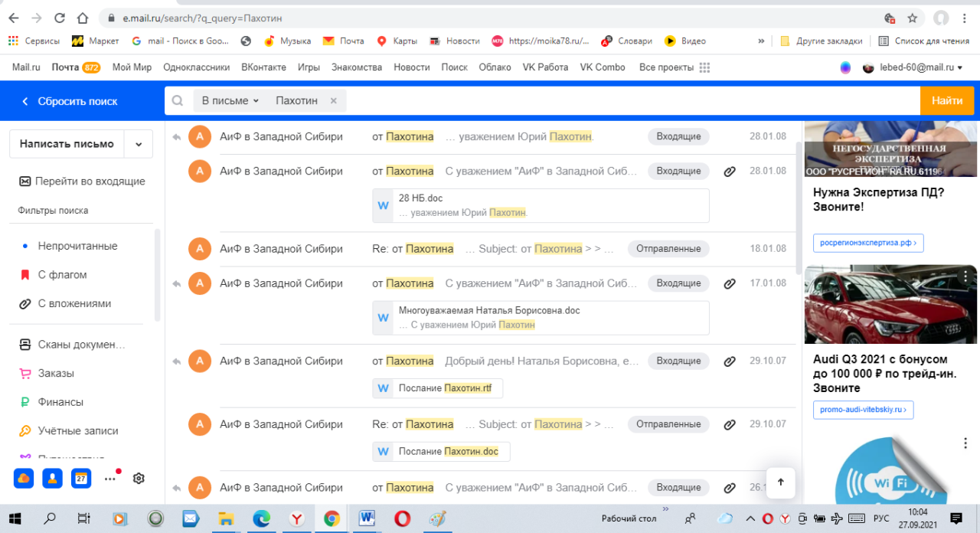Open Одноклассники in the portal bar

pos(196,67)
